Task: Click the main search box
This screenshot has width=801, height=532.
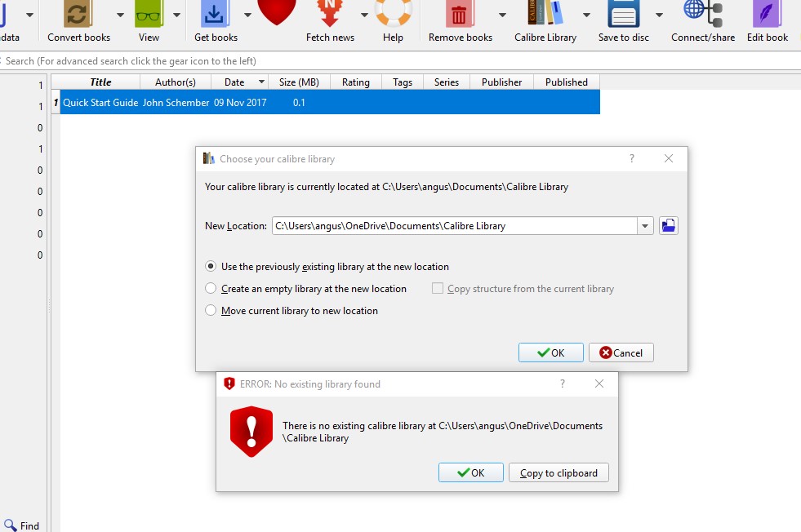Action: [x=400, y=60]
